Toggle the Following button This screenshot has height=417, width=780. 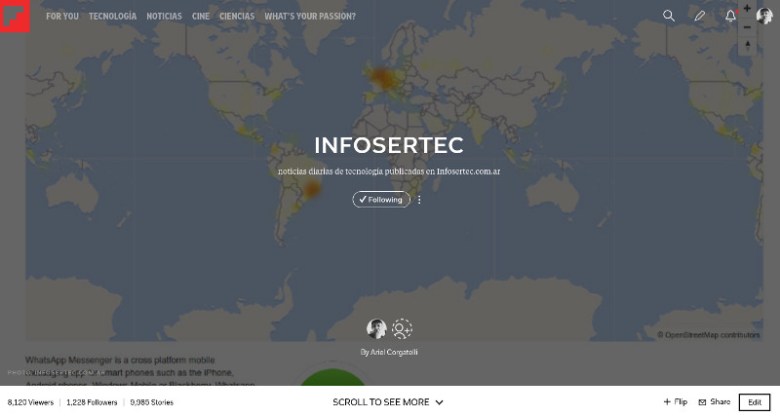pos(381,199)
